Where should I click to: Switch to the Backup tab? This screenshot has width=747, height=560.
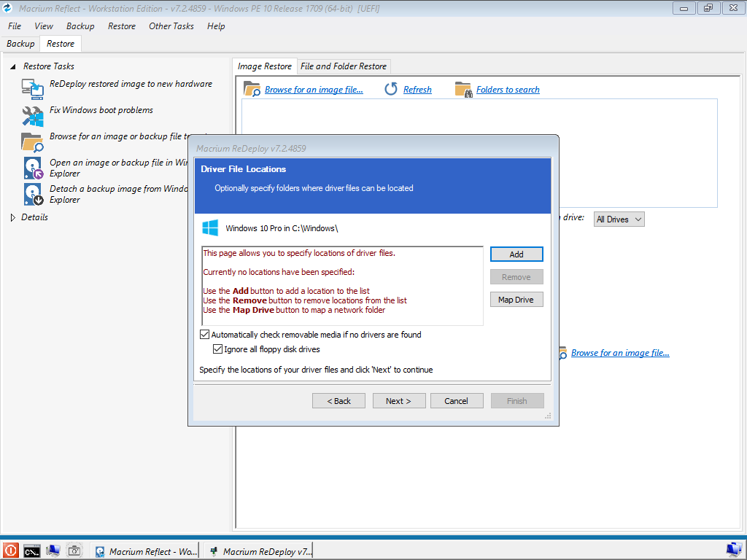(20, 44)
